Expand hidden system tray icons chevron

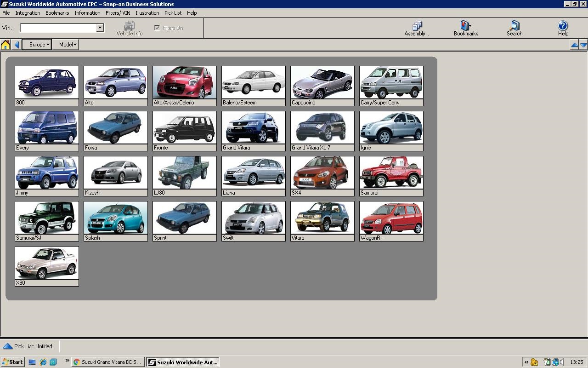tap(526, 362)
